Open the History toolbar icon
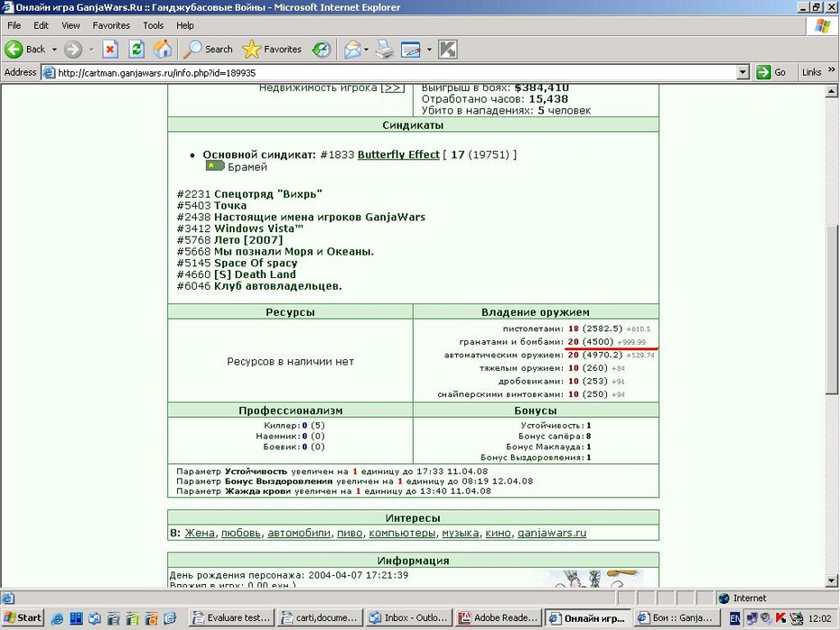The image size is (840, 630). pyautogui.click(x=322, y=50)
